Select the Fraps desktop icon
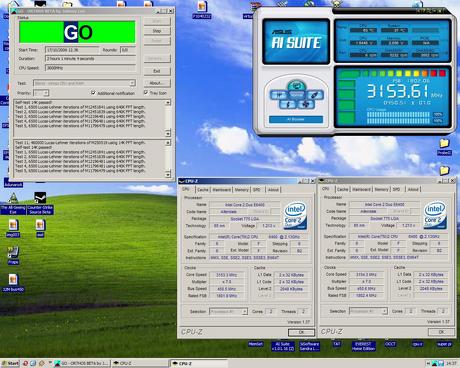 (x=13, y=256)
